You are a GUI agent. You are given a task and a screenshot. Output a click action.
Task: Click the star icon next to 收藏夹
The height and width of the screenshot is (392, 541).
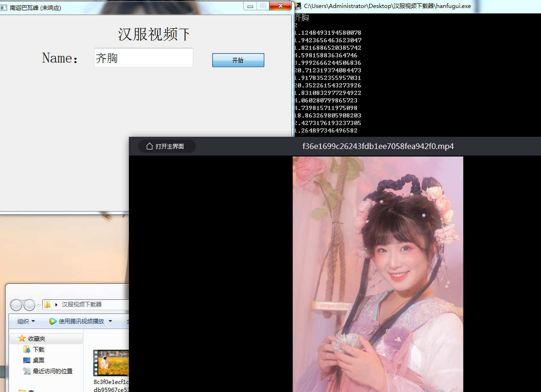pos(22,338)
